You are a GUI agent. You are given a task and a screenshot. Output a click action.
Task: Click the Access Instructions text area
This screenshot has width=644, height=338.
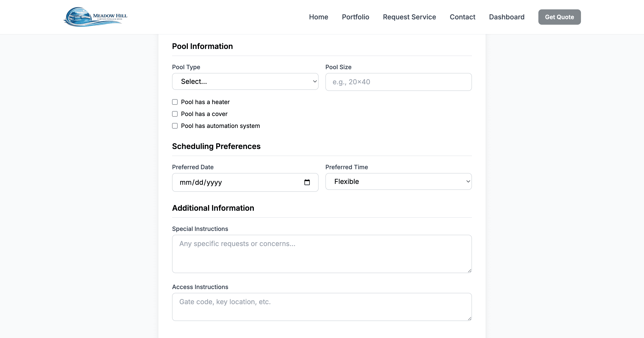click(x=322, y=307)
